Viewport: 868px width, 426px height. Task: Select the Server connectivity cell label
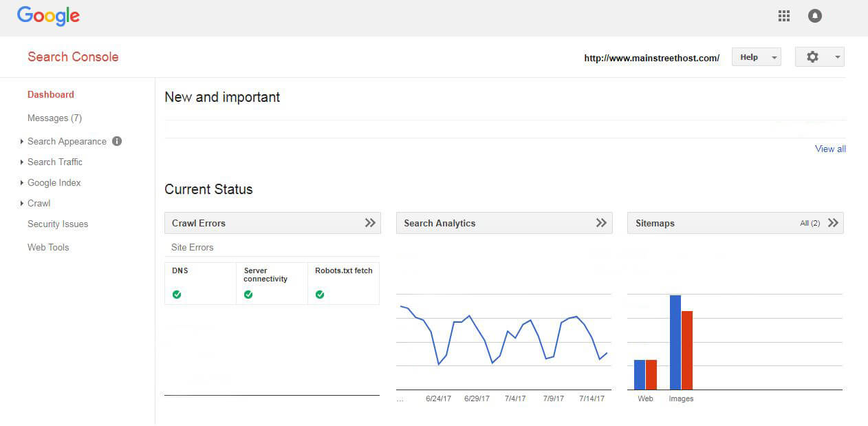click(265, 275)
